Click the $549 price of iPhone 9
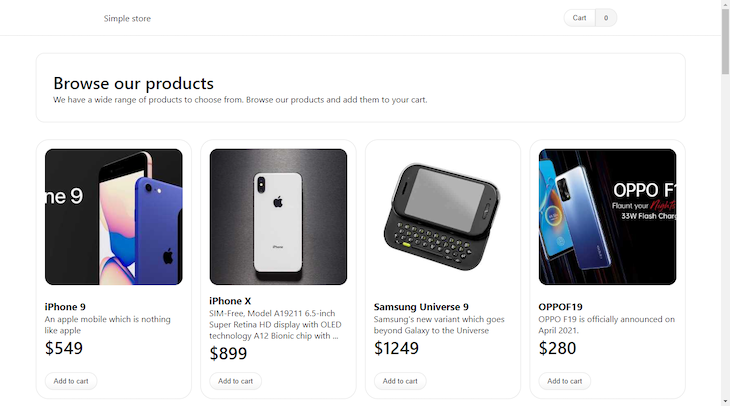730x406 pixels. [64, 349]
